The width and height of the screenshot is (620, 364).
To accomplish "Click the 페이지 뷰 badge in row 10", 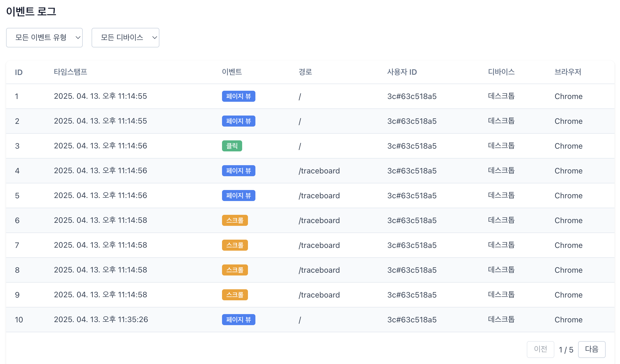I will coord(238,320).
